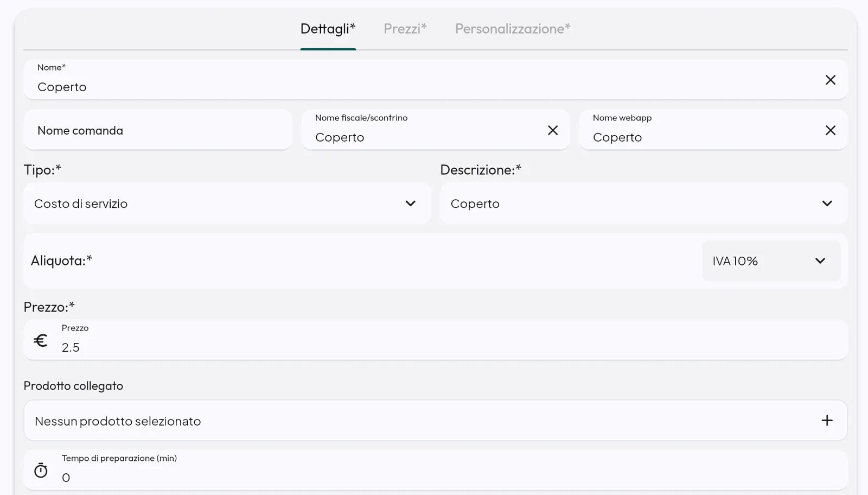Select the Nessun prodotto selezionato field
The width and height of the screenshot is (868, 495).
[436, 421]
